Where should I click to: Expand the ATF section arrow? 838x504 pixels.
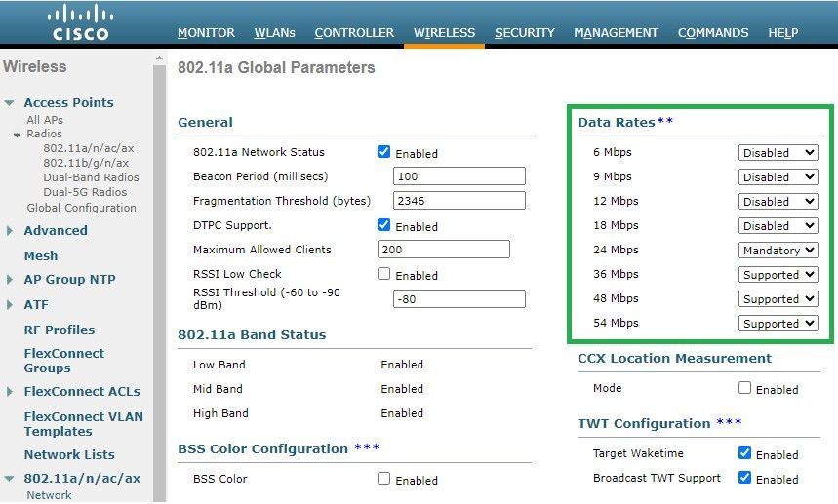[x=9, y=305]
